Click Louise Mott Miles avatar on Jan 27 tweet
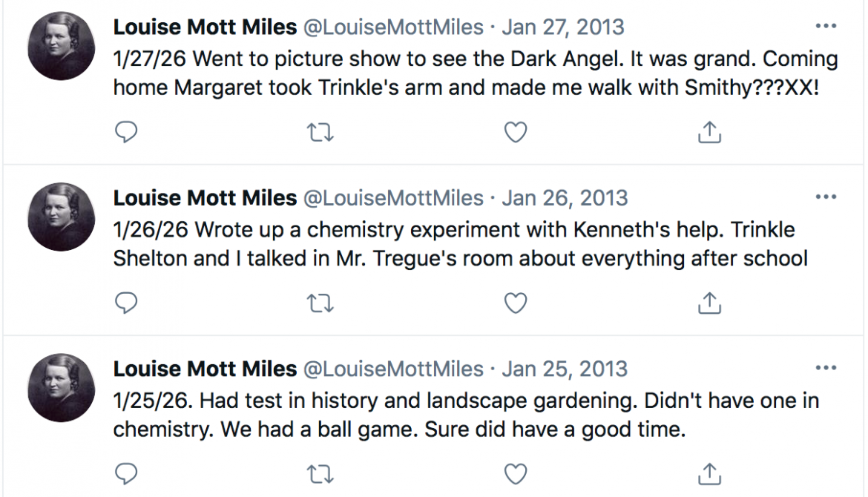The height and width of the screenshot is (497, 868). coord(61,47)
